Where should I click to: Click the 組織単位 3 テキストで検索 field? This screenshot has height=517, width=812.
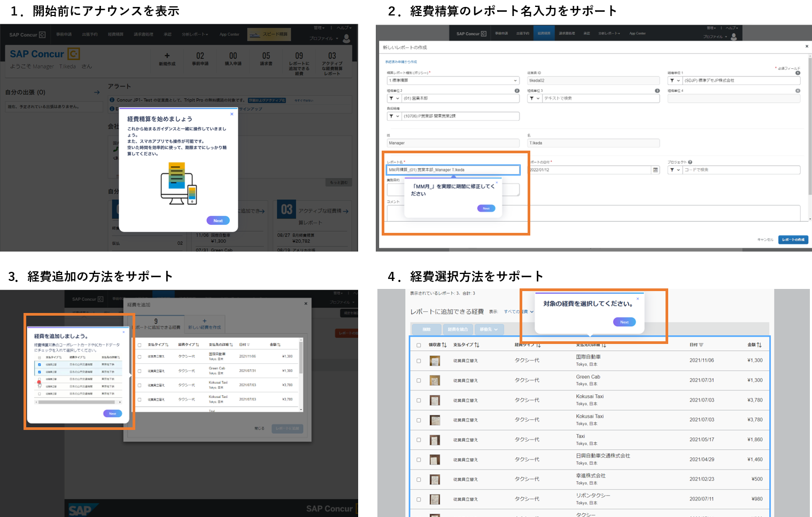point(601,98)
